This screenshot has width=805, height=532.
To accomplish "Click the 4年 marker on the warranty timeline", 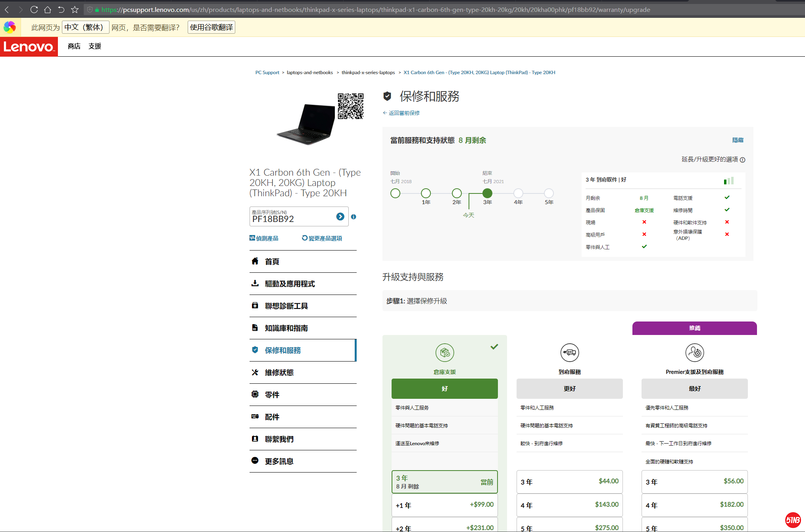I will (x=518, y=193).
